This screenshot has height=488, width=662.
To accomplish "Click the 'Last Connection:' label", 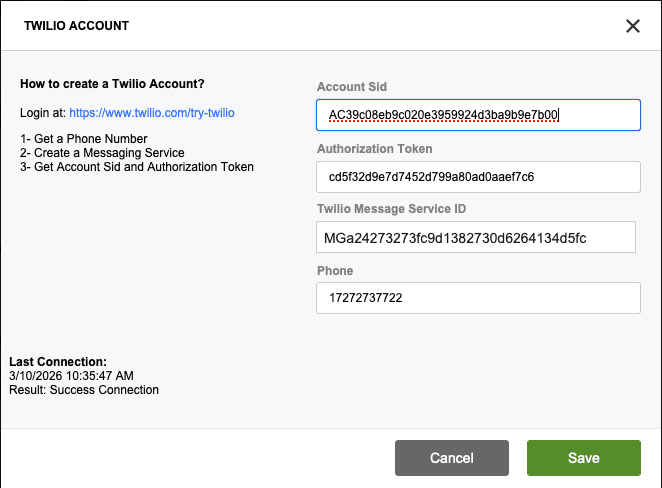I will (x=58, y=362).
